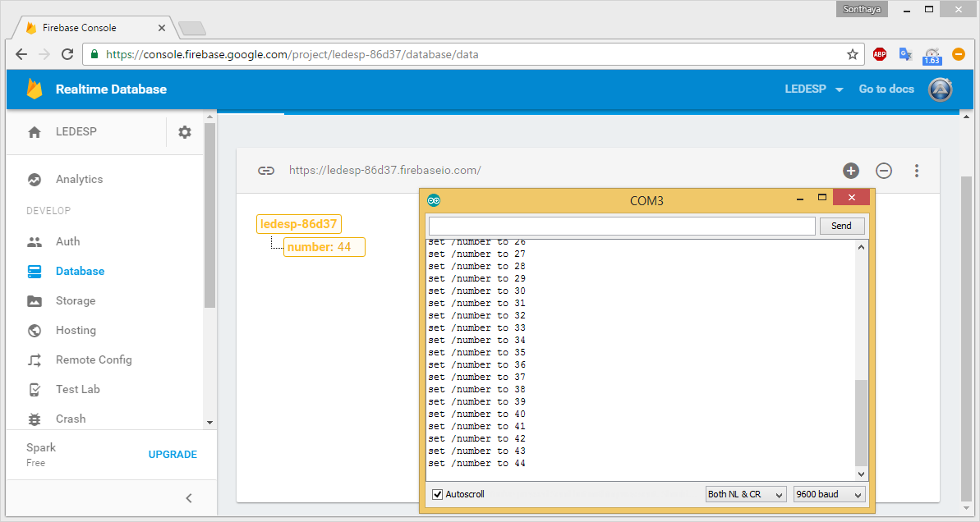Click the Auth people icon
This screenshot has height=522, width=980.
click(35, 241)
